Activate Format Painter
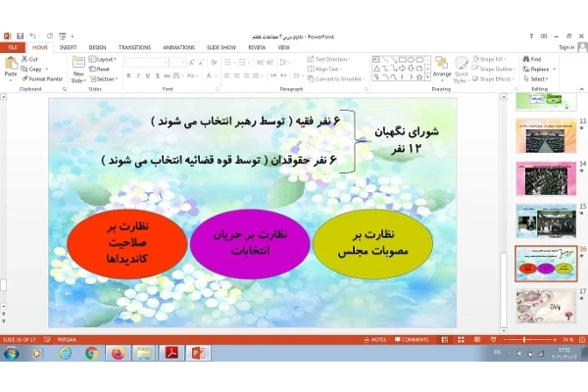 pyautogui.click(x=42, y=78)
